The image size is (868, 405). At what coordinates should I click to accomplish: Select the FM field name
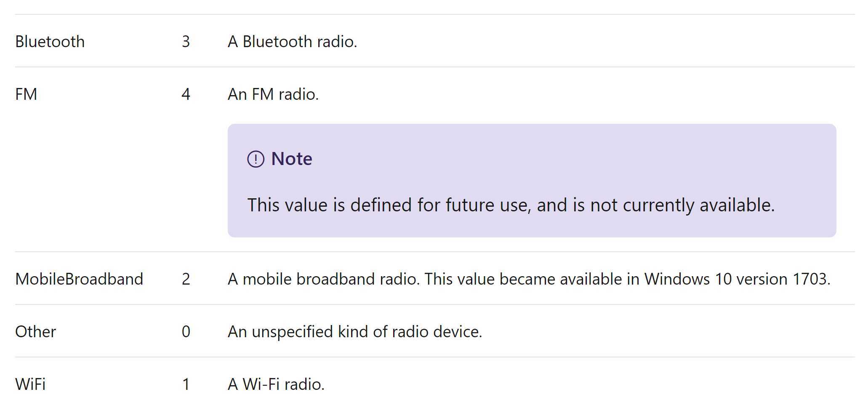(26, 94)
